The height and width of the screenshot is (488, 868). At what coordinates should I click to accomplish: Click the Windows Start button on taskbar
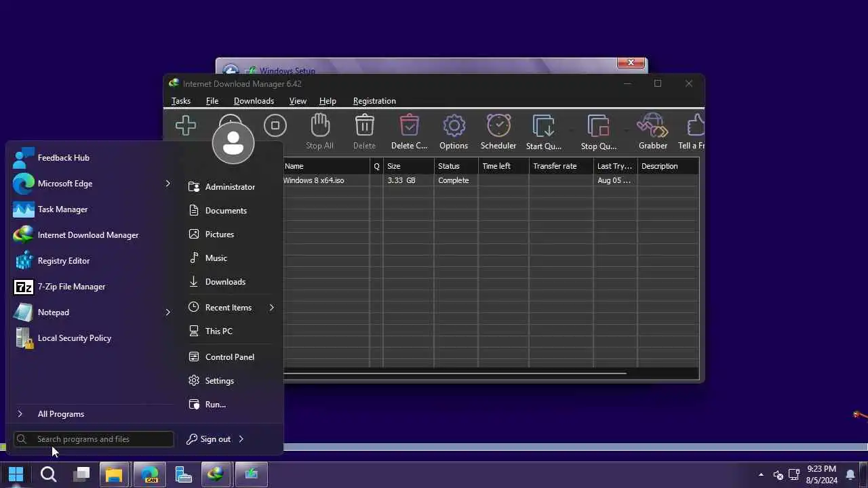coord(16,474)
